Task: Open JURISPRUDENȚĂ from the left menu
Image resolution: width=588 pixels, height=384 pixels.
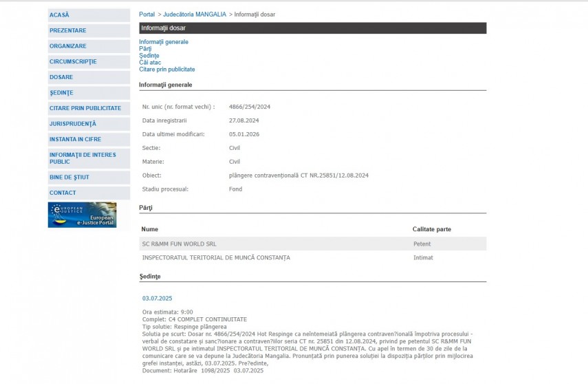Action: (73, 123)
